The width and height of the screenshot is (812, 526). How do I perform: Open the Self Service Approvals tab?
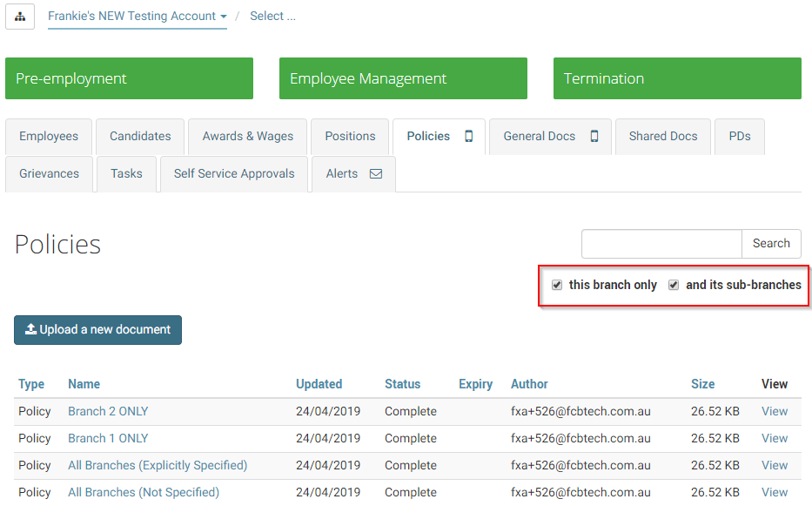(233, 173)
